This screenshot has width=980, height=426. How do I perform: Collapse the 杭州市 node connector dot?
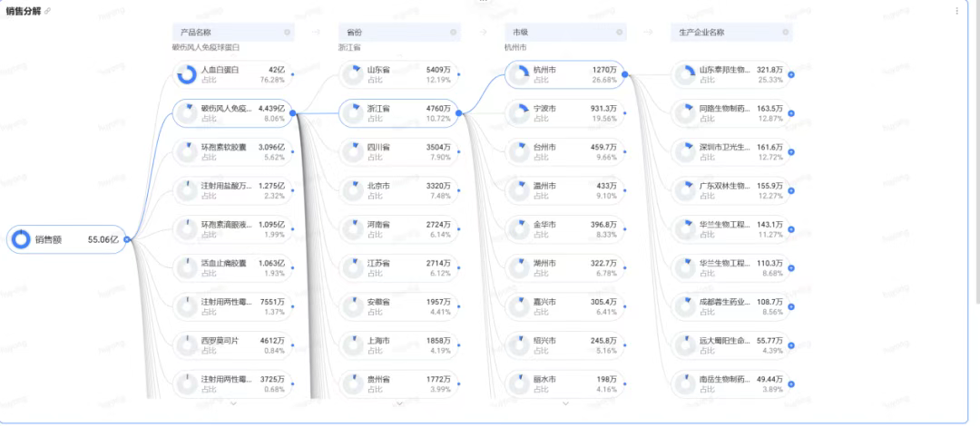pos(625,75)
